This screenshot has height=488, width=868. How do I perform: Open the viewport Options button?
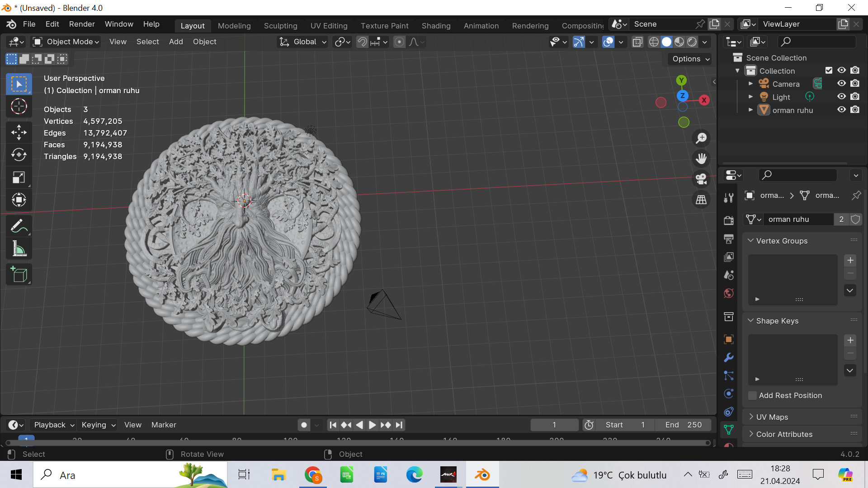pos(689,59)
